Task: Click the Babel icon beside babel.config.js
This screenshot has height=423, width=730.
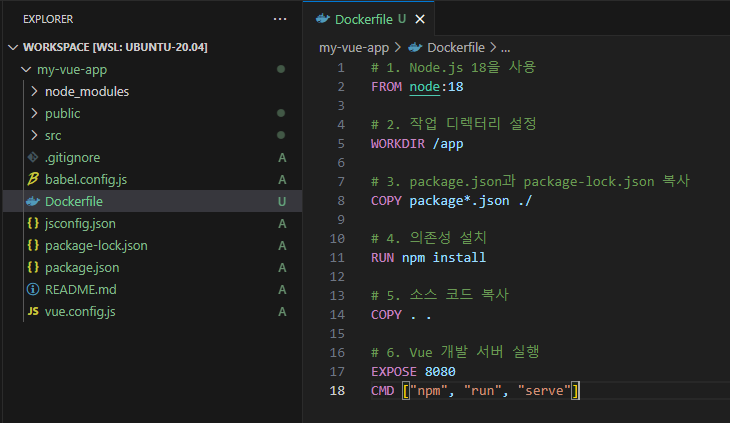Action: click(33, 180)
